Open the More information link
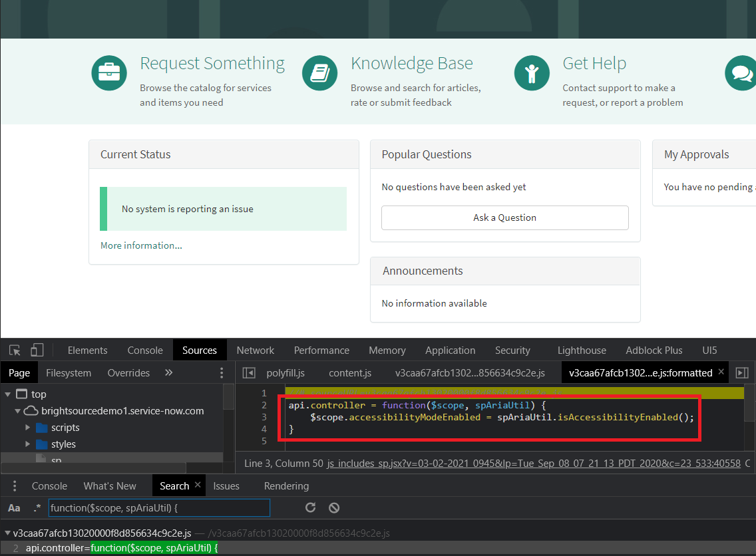Image resolution: width=756 pixels, height=556 pixels. 141,245
